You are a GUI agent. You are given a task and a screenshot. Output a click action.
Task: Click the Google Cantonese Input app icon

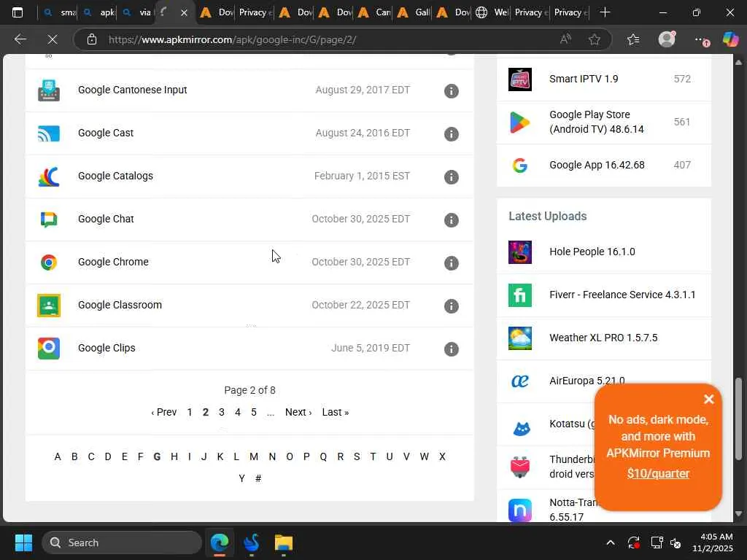pyautogui.click(x=49, y=90)
